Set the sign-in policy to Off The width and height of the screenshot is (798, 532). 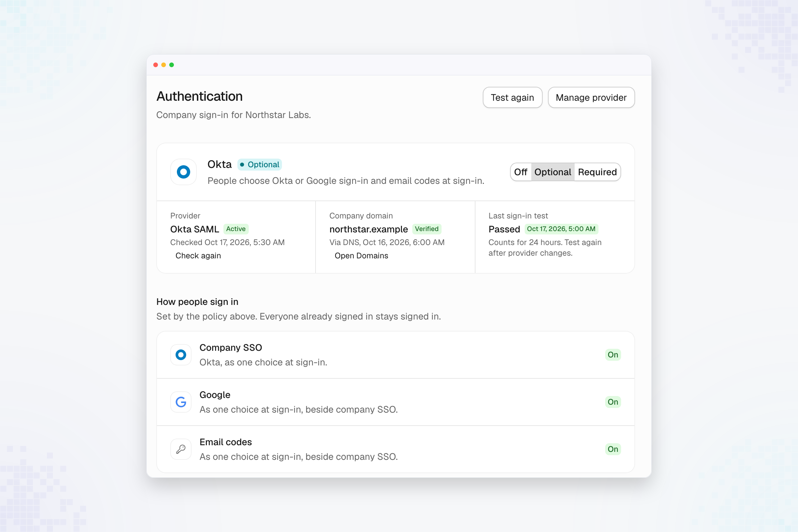(x=520, y=172)
